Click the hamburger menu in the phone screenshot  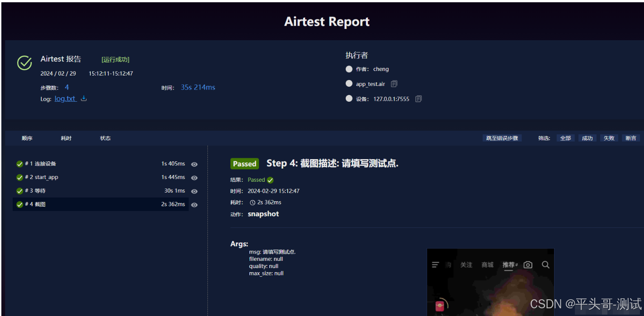click(436, 265)
